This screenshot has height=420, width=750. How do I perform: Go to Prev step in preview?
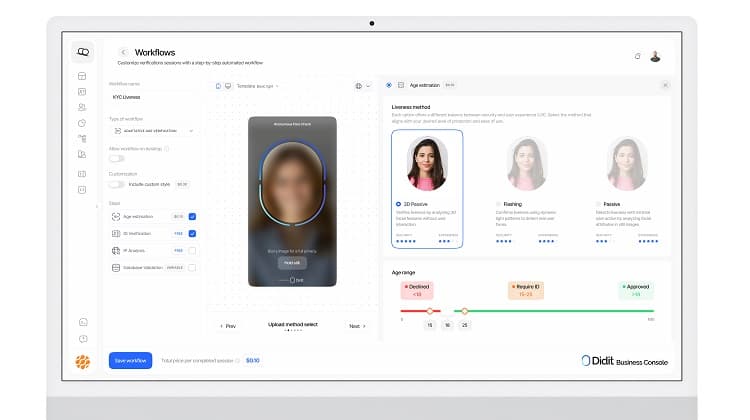point(226,326)
